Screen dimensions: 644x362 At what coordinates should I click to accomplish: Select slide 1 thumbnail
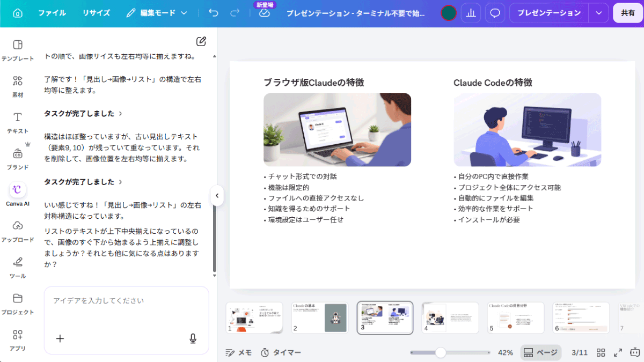(254, 317)
